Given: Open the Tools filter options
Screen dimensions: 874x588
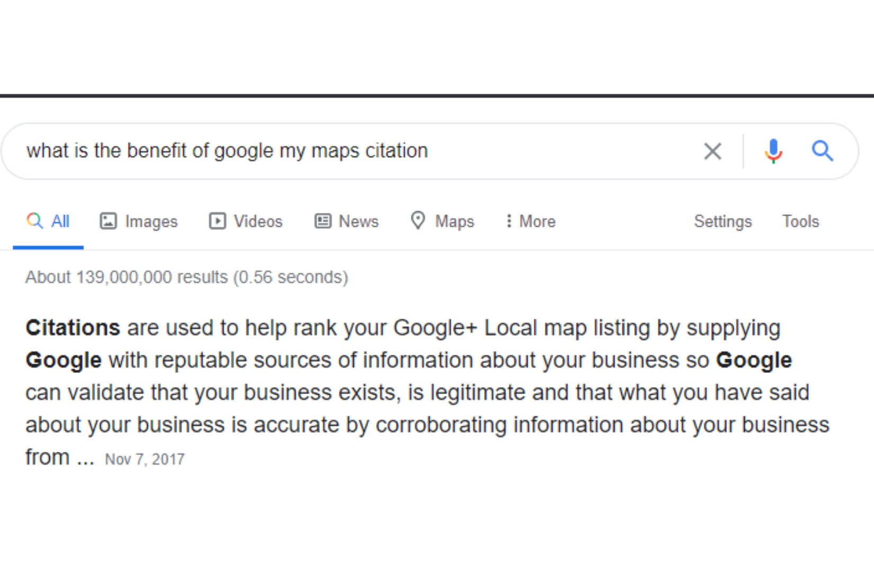Looking at the screenshot, I should pos(800,221).
